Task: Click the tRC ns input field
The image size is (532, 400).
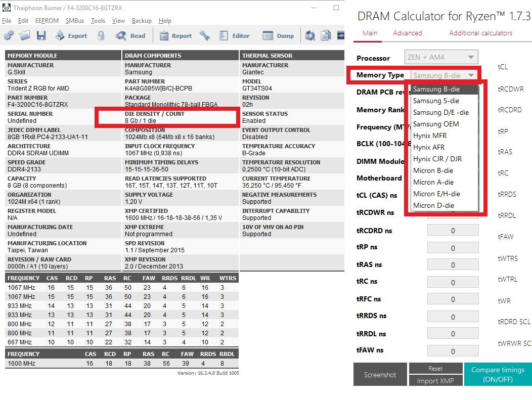Action: click(453, 282)
